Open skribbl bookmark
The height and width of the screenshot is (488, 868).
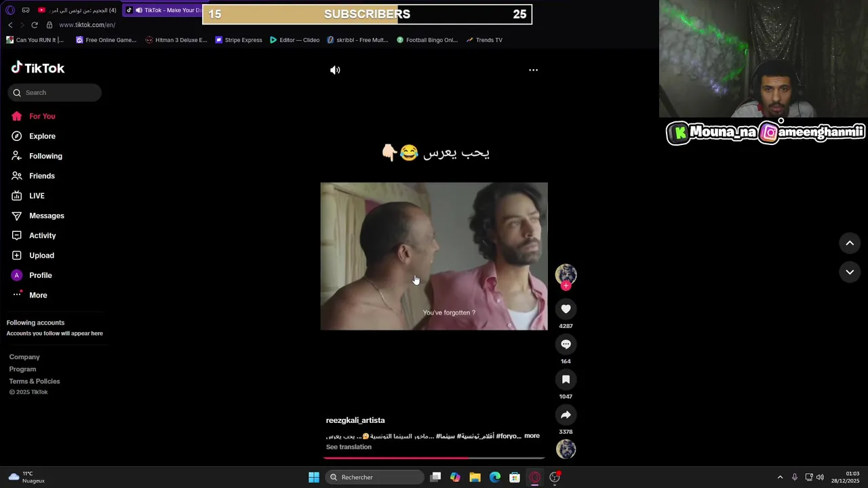pyautogui.click(x=357, y=40)
